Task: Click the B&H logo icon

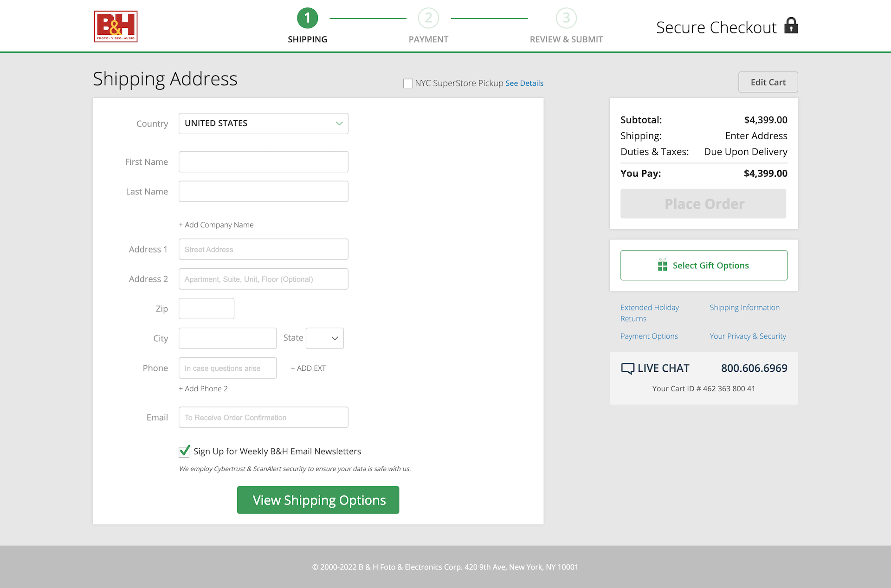Action: [x=116, y=26]
